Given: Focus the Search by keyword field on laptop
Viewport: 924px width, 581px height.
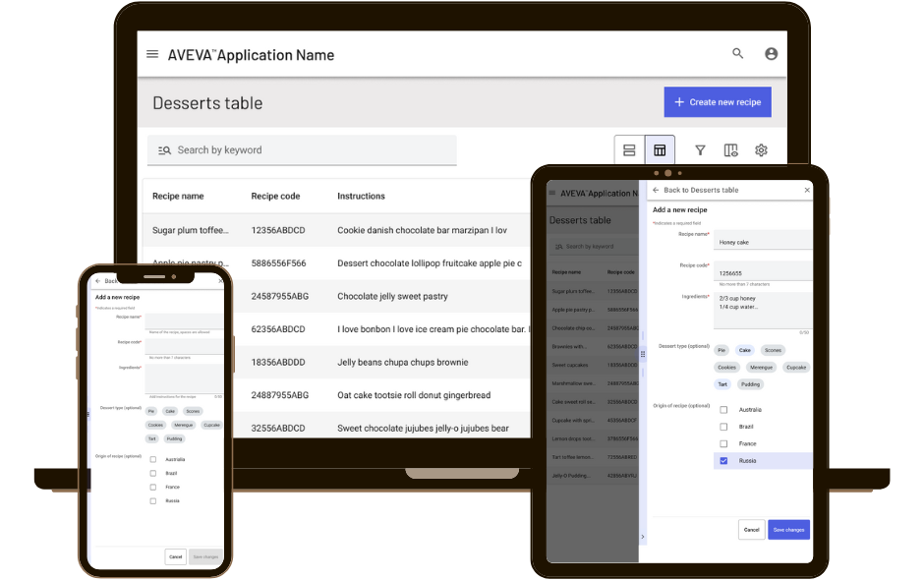Looking at the screenshot, I should 302,150.
